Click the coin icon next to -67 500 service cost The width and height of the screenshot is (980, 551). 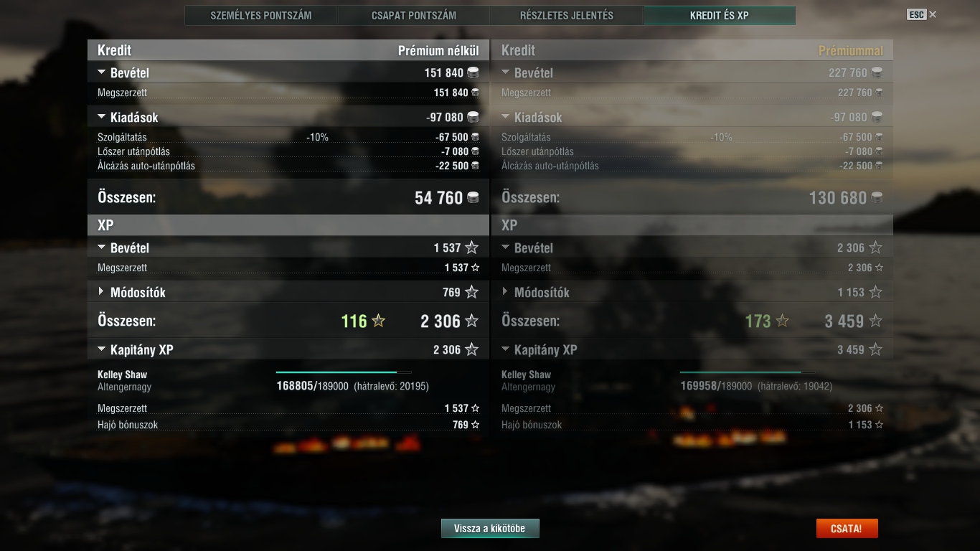coord(475,137)
